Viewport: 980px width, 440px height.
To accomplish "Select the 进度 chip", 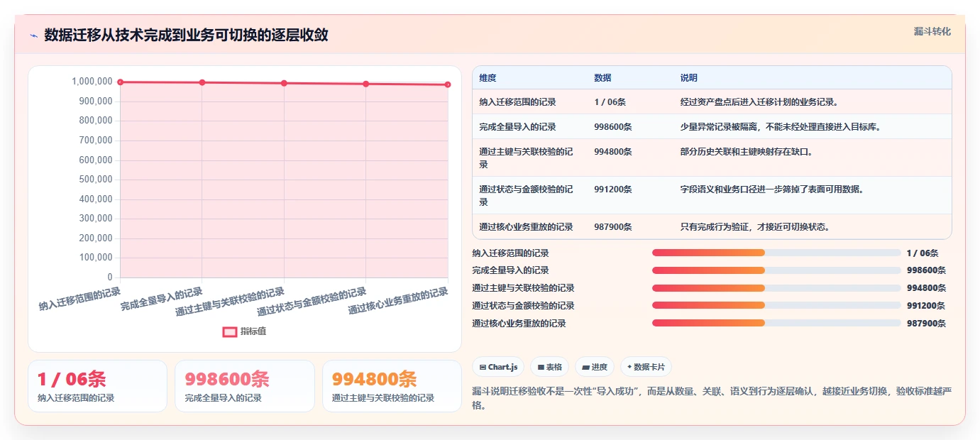I will point(595,367).
